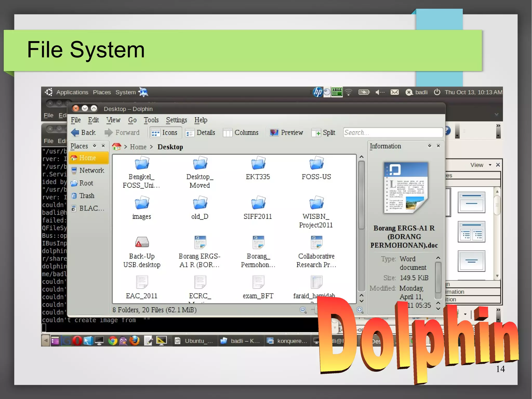The height and width of the screenshot is (399, 532).
Task: Expand breadcrumb arrow before Home
Action: [x=125, y=147]
